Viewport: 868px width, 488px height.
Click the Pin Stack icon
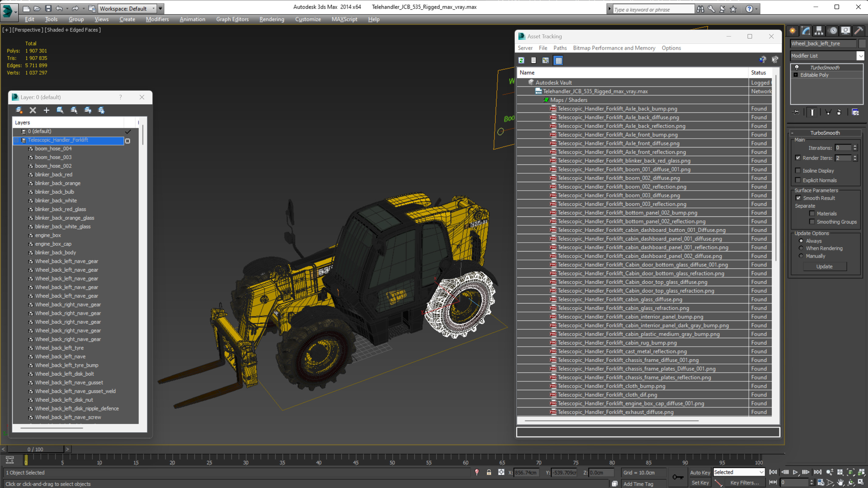coord(796,112)
